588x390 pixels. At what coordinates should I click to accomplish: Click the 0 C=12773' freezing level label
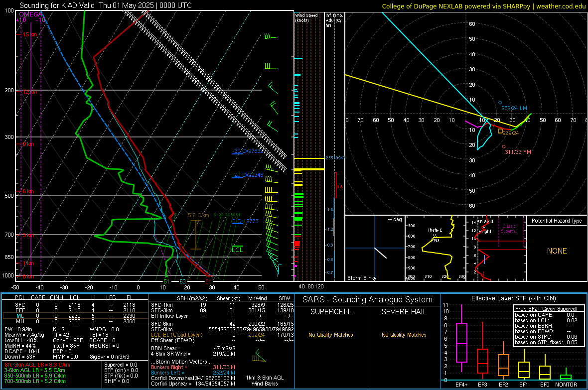[x=246, y=221]
